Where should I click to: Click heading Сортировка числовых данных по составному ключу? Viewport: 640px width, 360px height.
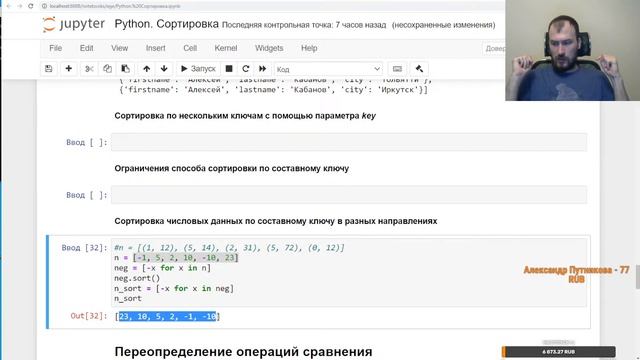point(276,221)
